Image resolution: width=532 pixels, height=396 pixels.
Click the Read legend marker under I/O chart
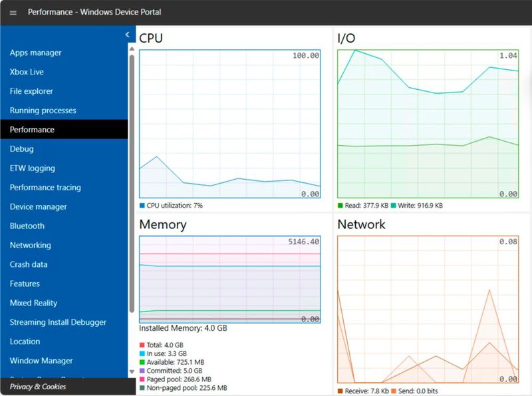point(338,206)
